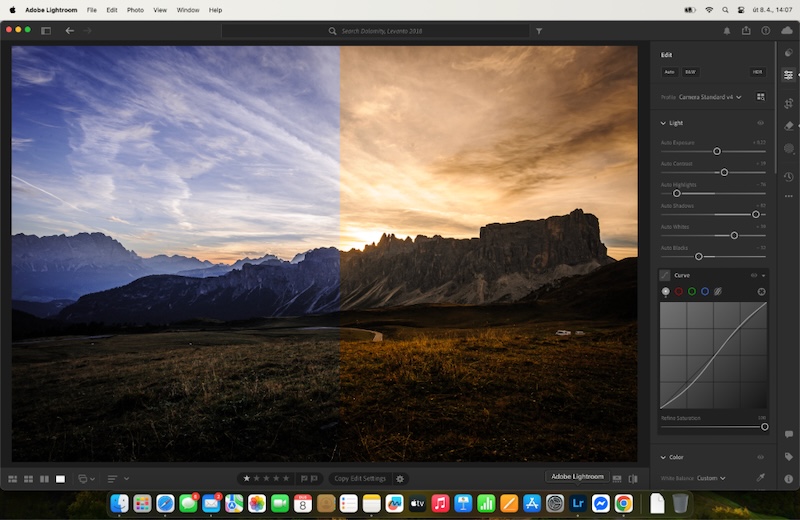Click the Exposure slider handle
The height and width of the screenshot is (520, 800).
point(717,152)
